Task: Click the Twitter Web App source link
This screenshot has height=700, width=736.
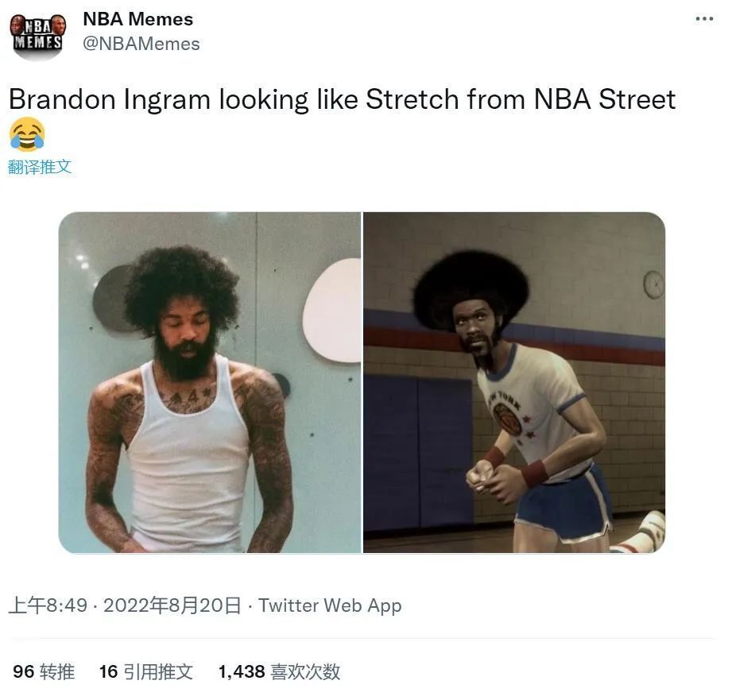Action: [x=330, y=605]
